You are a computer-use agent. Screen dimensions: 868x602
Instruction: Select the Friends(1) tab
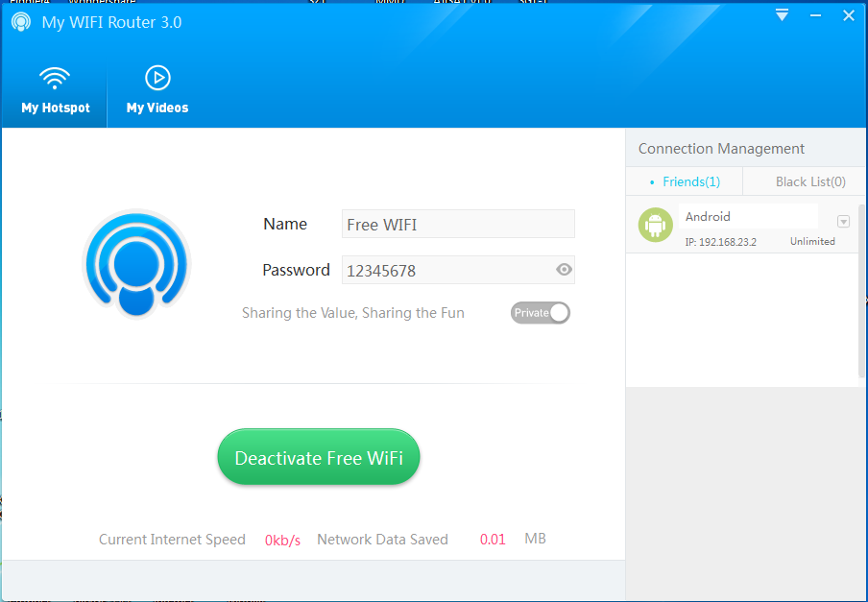(685, 181)
